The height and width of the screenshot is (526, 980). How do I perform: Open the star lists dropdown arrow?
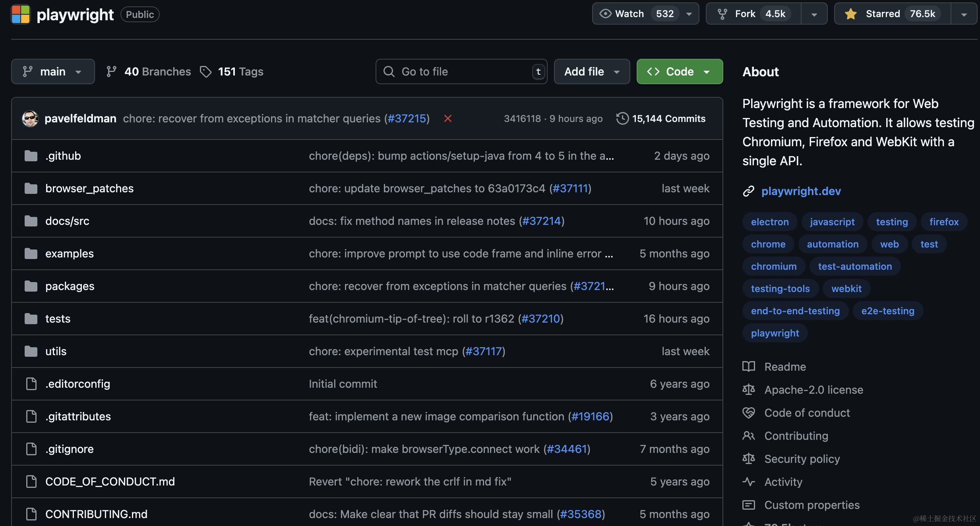point(964,14)
